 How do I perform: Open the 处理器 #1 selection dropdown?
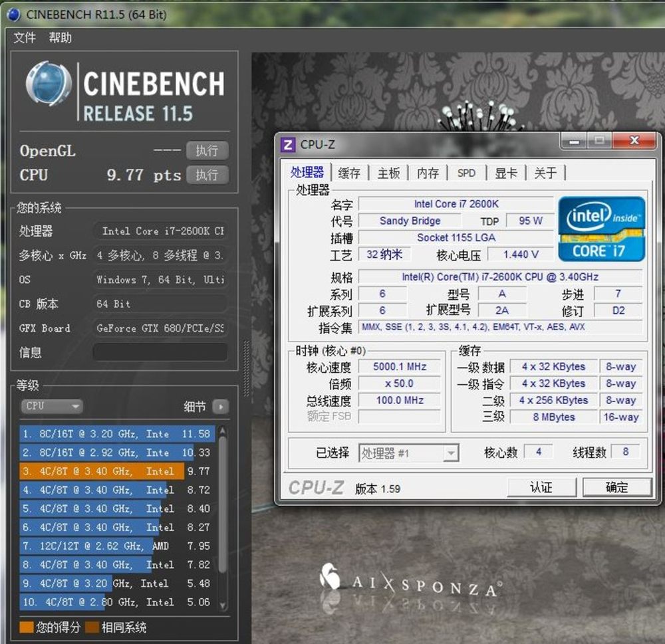pyautogui.click(x=408, y=453)
